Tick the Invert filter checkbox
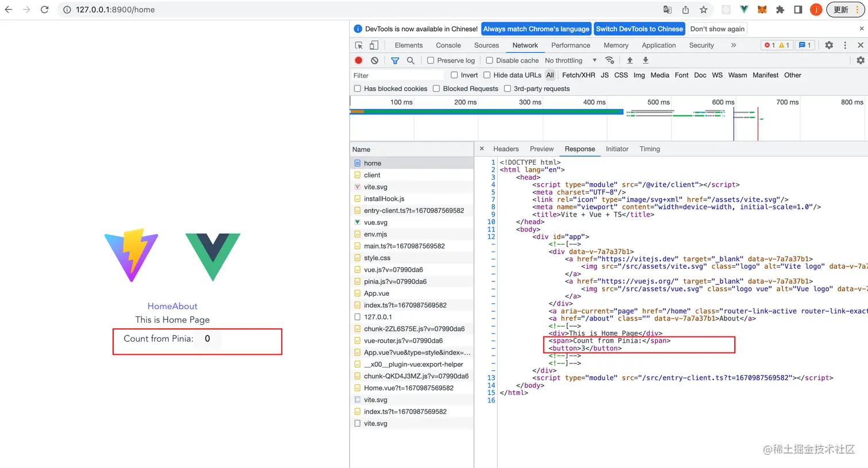The width and height of the screenshot is (868, 468). pyautogui.click(x=454, y=75)
